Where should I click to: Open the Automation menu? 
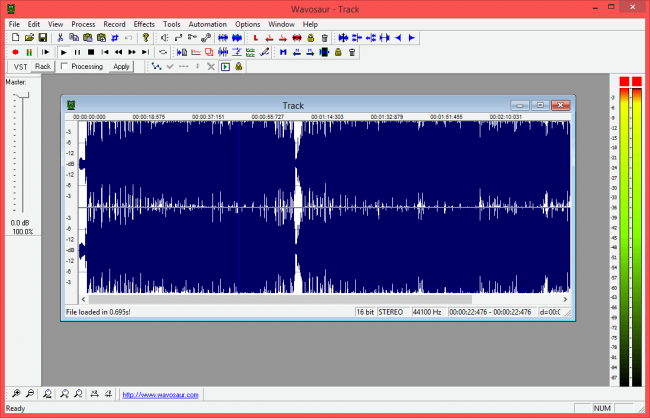207,24
